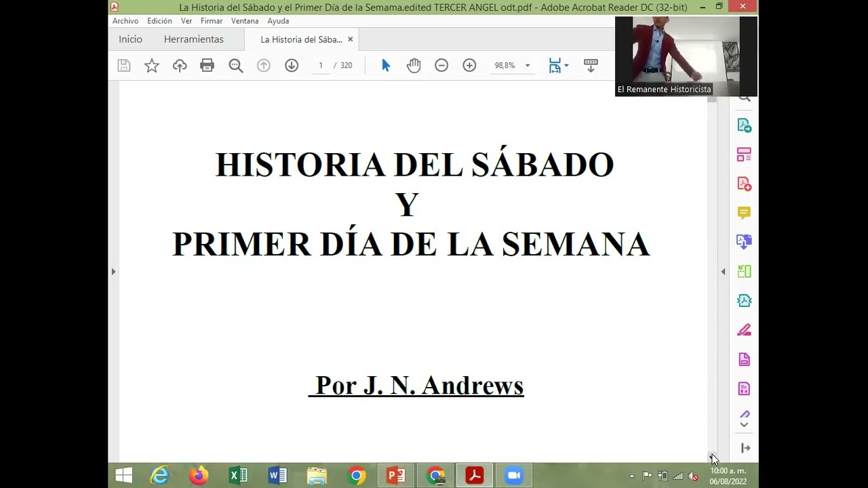The image size is (868, 488).
Task: Open the find text magnifier tool
Action: [x=236, y=66]
